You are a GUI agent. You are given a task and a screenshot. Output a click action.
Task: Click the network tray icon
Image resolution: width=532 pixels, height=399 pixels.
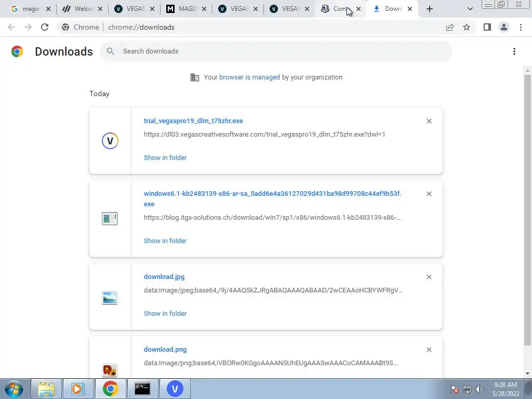467,389
